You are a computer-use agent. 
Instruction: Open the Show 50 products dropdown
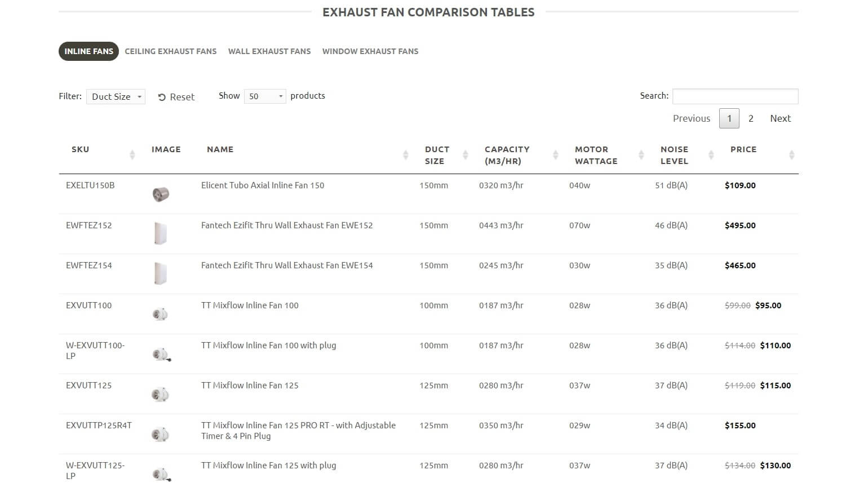click(265, 96)
